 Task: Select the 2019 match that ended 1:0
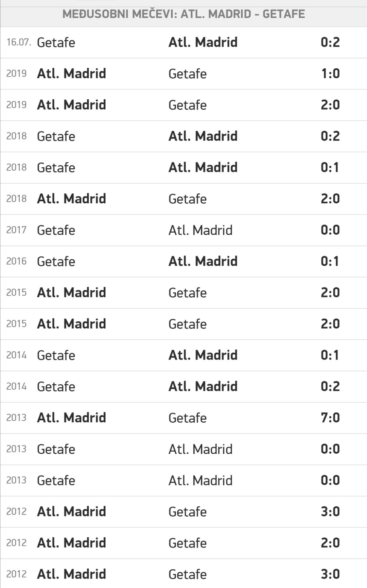click(x=183, y=74)
